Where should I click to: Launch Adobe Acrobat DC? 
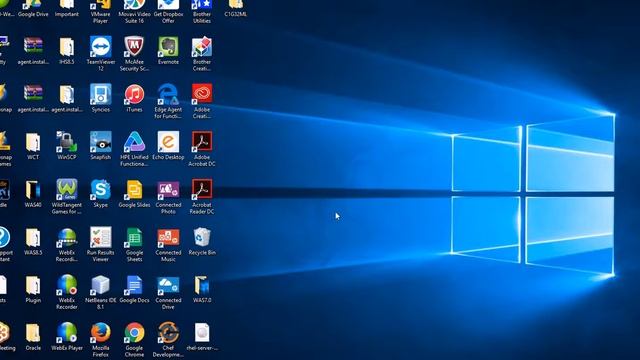coord(202,142)
